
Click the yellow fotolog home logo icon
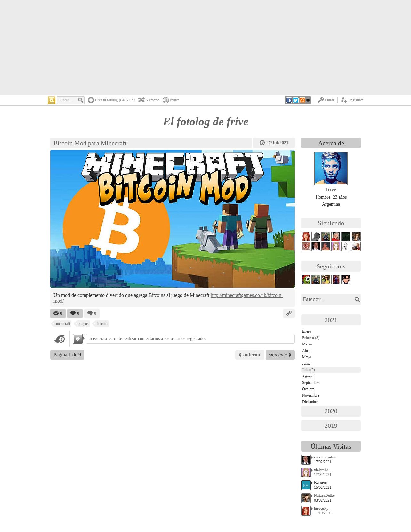pyautogui.click(x=52, y=100)
